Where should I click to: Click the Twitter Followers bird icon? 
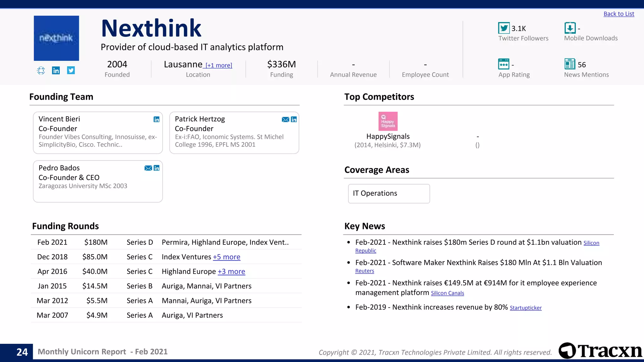tap(504, 28)
